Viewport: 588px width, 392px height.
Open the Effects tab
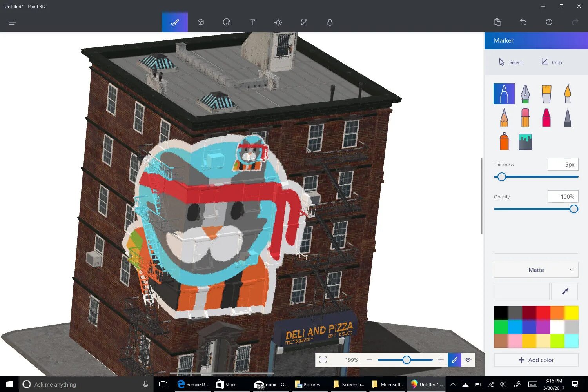[x=278, y=22]
